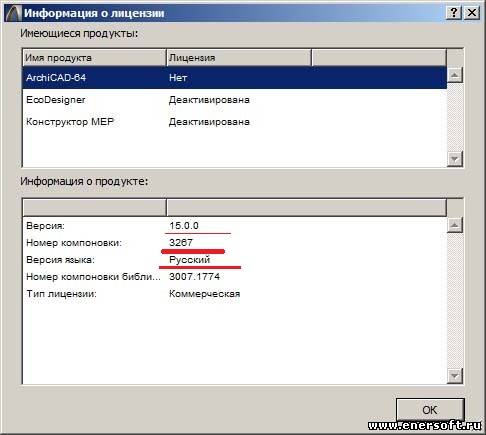Sort by the Лицензия column header
486x435 pixels.
pyautogui.click(x=239, y=58)
